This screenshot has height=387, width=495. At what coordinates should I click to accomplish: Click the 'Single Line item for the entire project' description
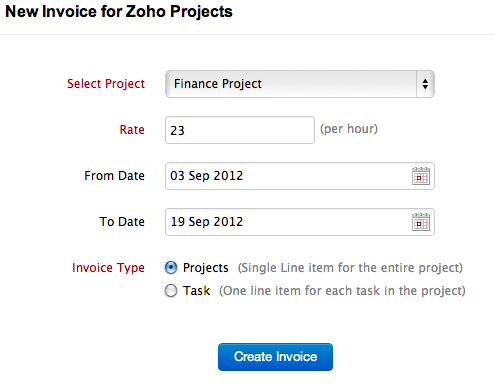pyautogui.click(x=350, y=268)
